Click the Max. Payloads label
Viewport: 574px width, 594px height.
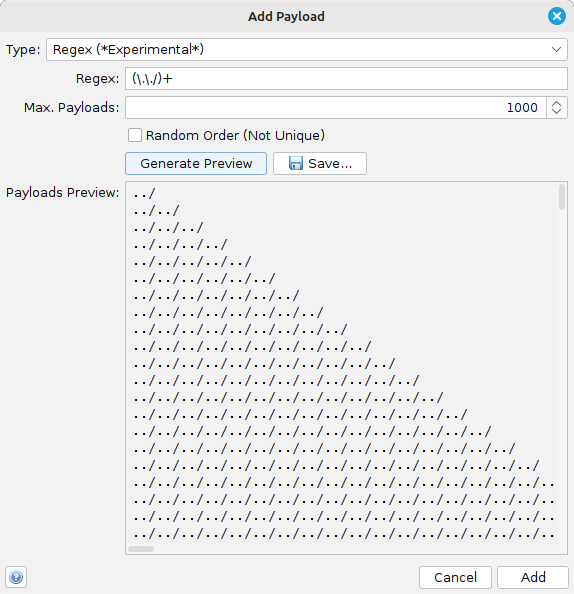pos(72,108)
